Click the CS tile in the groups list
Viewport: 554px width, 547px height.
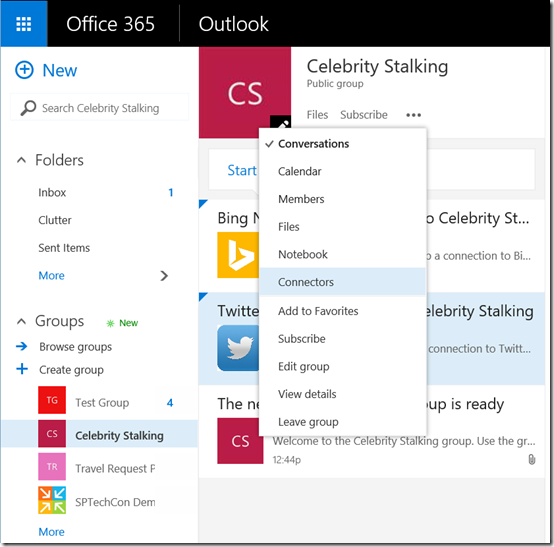coord(52,434)
